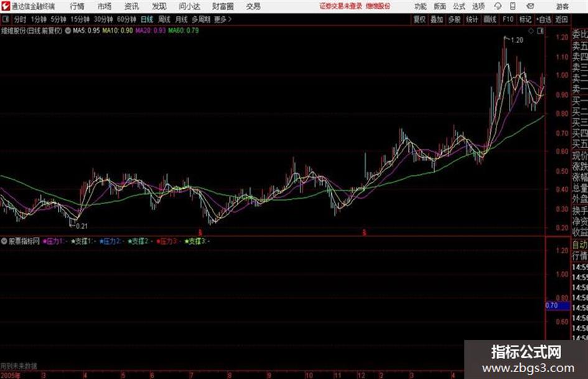
Task: Click the 叠加 overlay toolbar button
Action: pyautogui.click(x=437, y=19)
